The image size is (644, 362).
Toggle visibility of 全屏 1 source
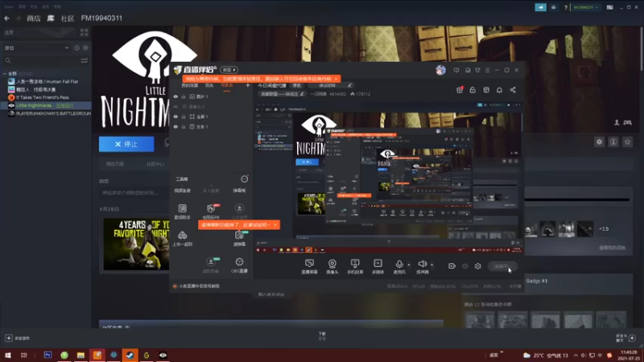point(175,117)
